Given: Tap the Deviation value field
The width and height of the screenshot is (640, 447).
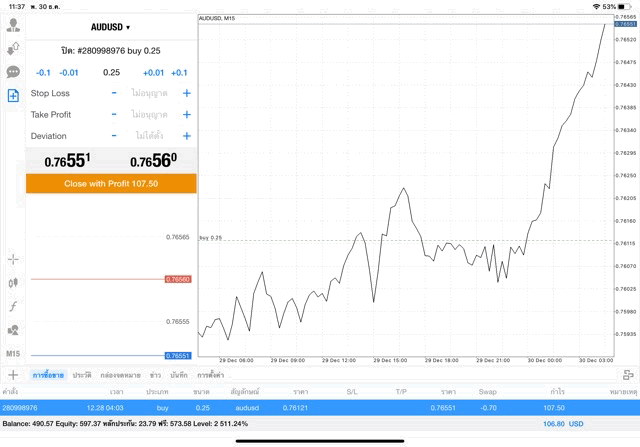Looking at the screenshot, I should (149, 136).
